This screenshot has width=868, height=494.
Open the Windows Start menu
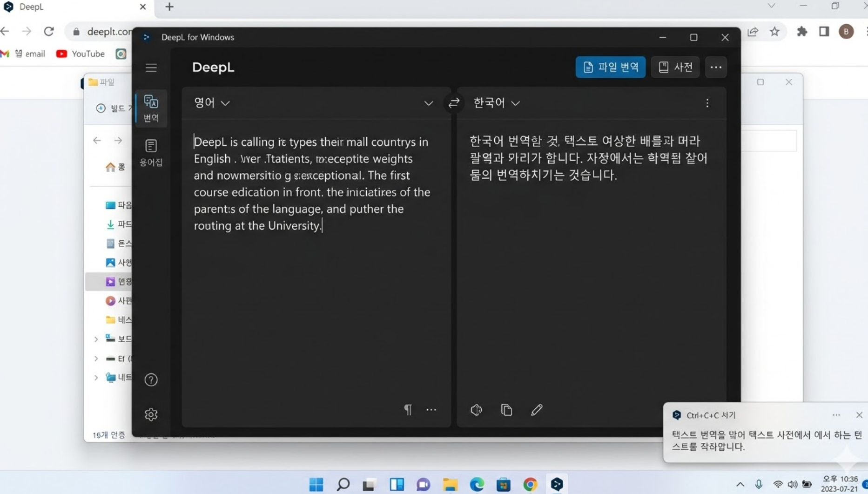(316, 484)
